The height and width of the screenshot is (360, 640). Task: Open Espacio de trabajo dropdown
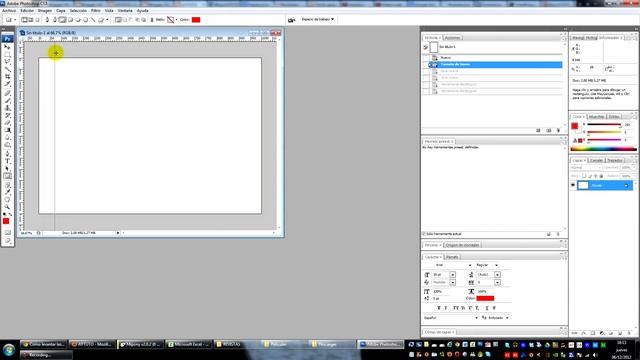(x=318, y=19)
